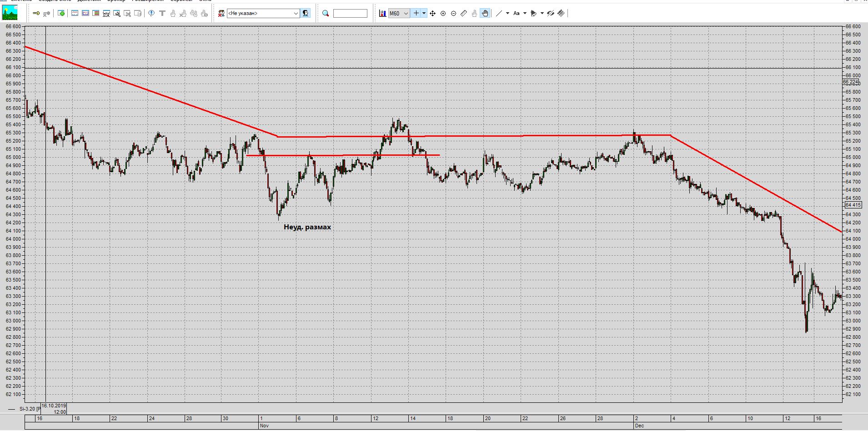Expand the Aa text tool options arrow

click(x=525, y=14)
